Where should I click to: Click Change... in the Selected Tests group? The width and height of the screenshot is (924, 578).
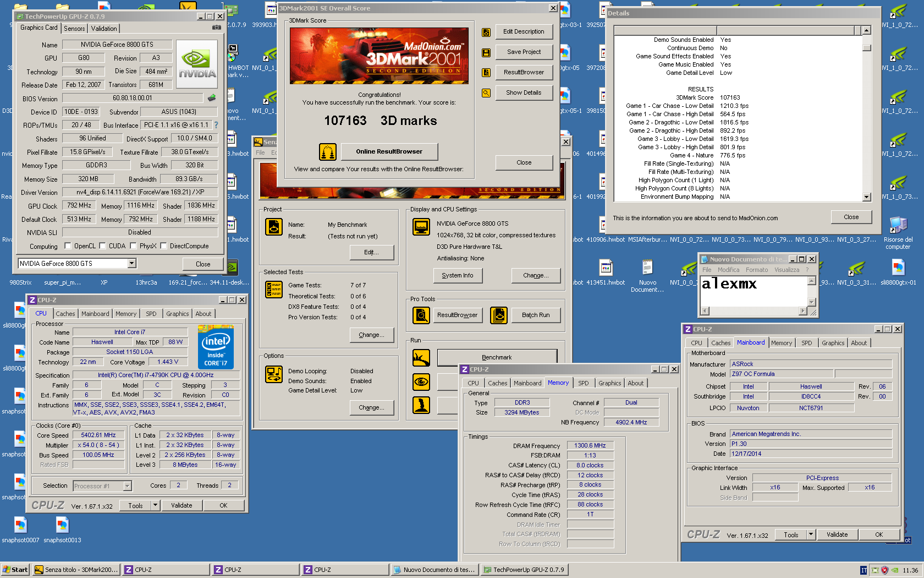pos(371,335)
